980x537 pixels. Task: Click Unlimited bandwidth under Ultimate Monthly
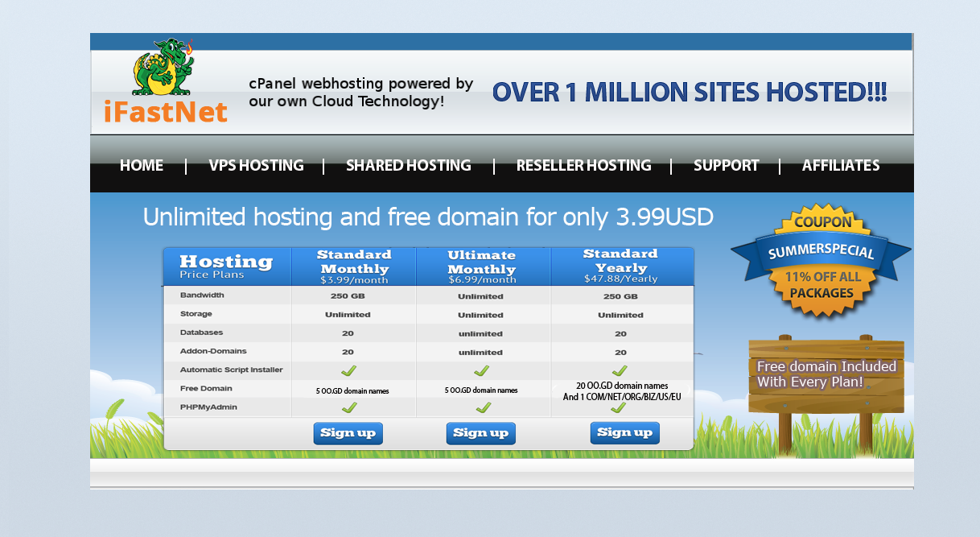481,296
